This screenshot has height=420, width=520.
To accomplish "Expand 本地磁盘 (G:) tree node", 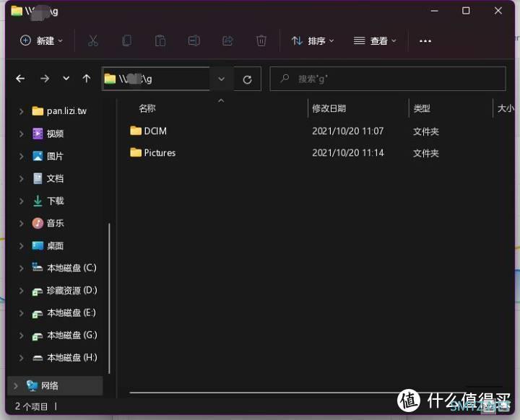I will coord(21,336).
